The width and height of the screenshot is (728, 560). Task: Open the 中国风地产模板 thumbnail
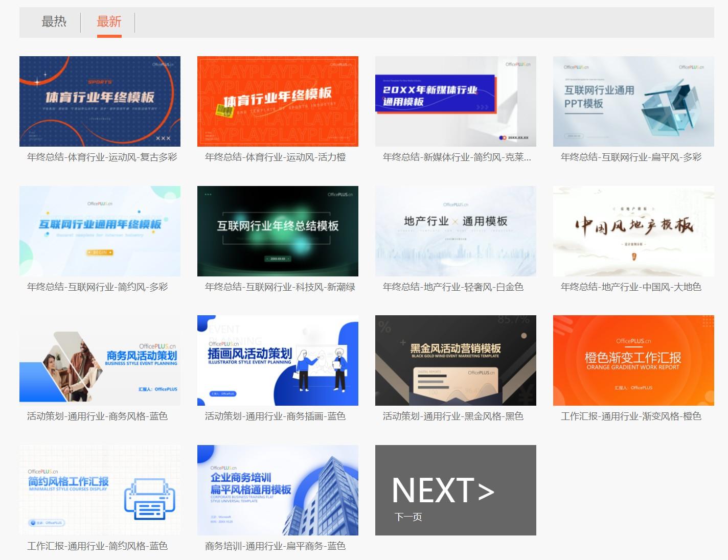[633, 231]
